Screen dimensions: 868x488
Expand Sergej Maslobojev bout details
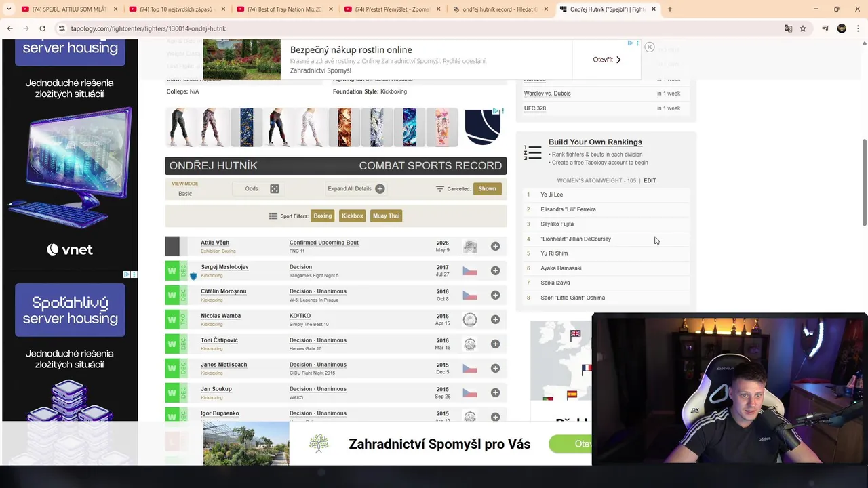tap(495, 270)
